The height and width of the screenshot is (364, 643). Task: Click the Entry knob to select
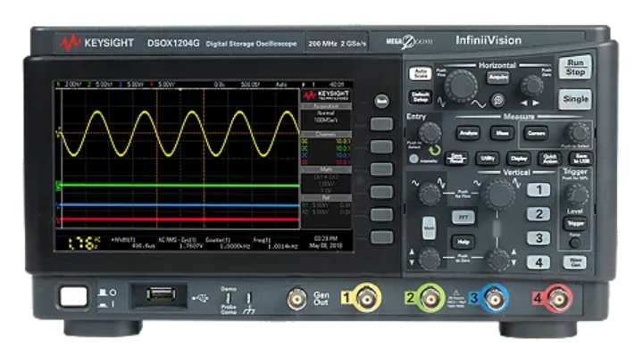pos(430,133)
